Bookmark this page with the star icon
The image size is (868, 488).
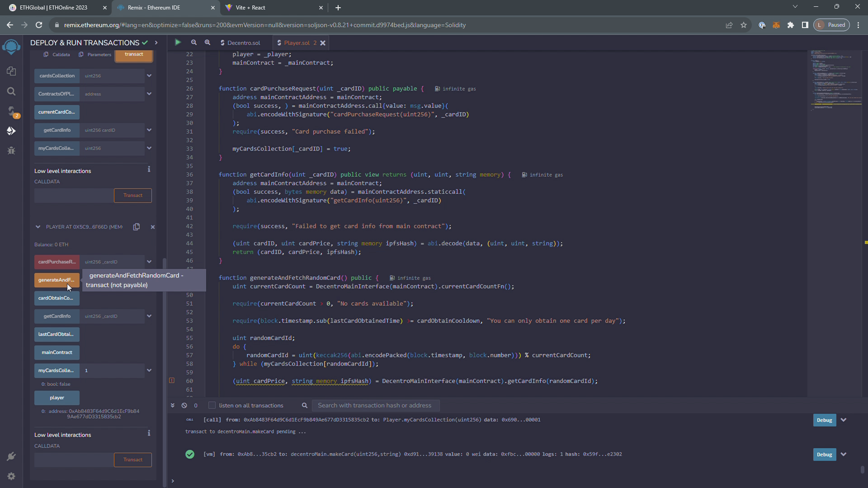[744, 25]
